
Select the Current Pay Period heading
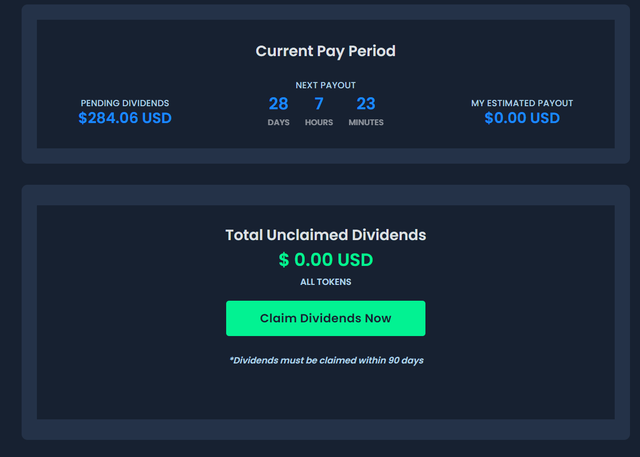pyautogui.click(x=325, y=51)
